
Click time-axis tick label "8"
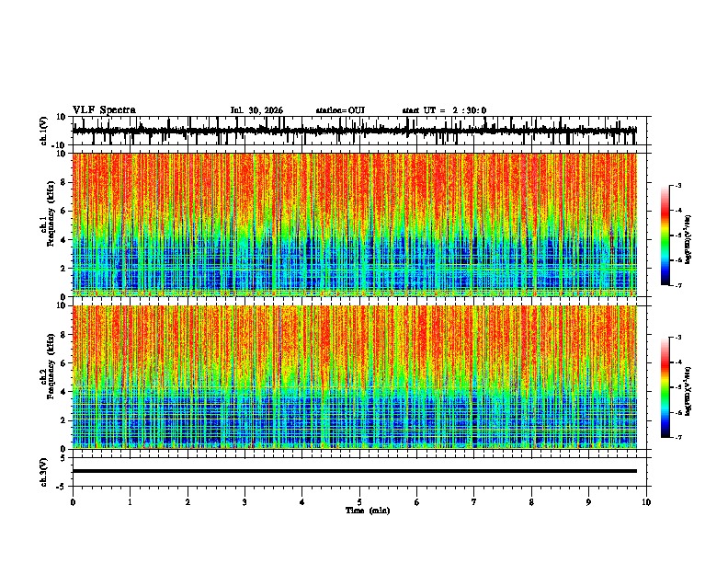(531, 502)
